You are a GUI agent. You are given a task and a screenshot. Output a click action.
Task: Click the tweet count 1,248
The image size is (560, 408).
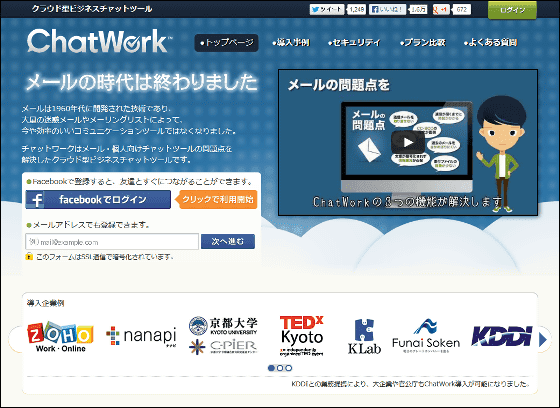pos(357,10)
